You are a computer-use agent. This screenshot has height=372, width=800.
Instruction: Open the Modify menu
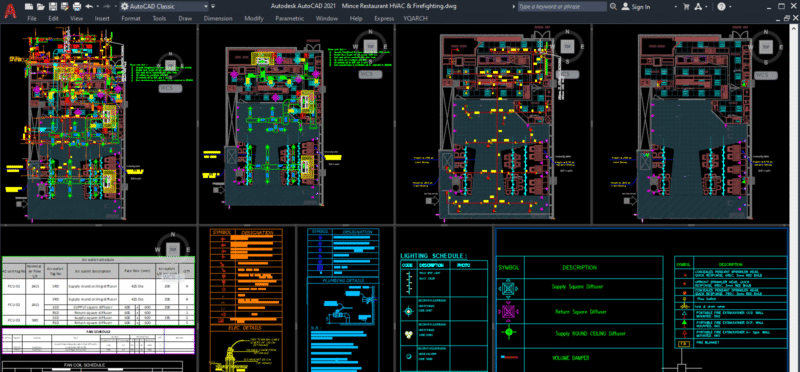[254, 18]
